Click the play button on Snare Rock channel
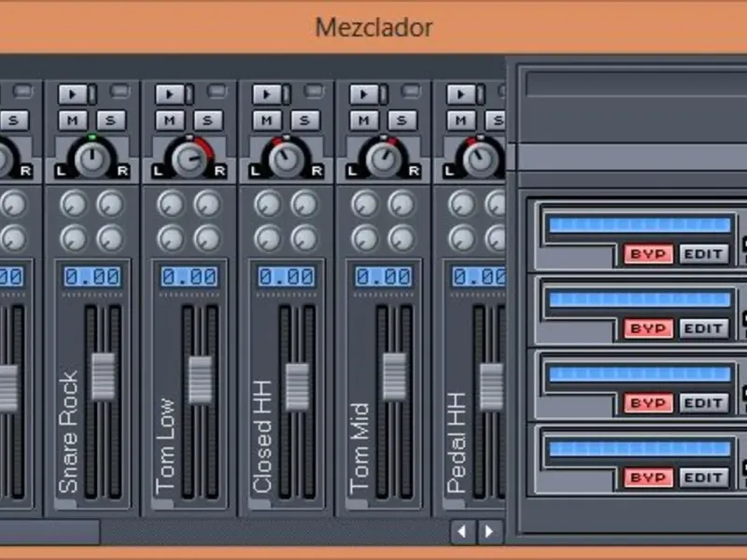The width and height of the screenshot is (747, 560). click(x=73, y=94)
